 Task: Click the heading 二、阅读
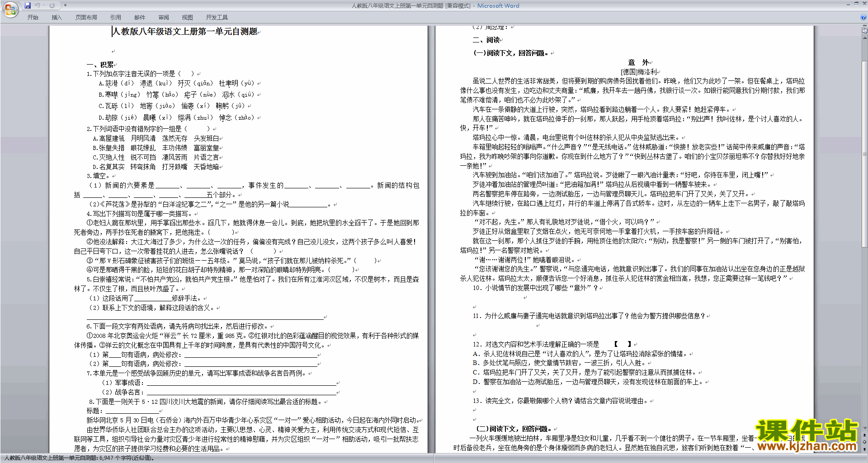486,40
